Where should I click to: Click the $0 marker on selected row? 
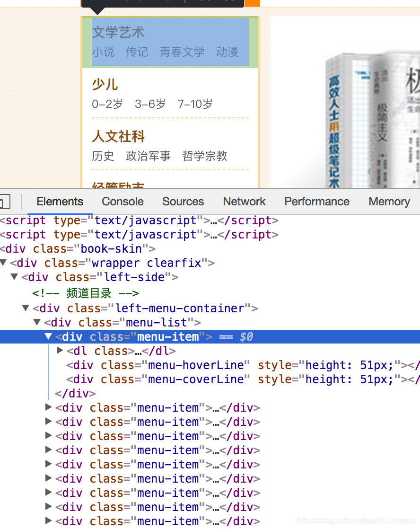[246, 337]
